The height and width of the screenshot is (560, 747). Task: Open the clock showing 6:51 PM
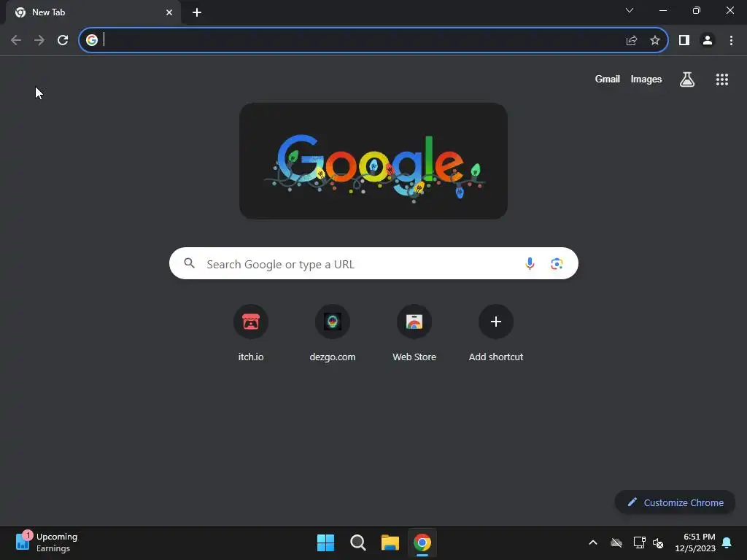pyautogui.click(x=695, y=542)
